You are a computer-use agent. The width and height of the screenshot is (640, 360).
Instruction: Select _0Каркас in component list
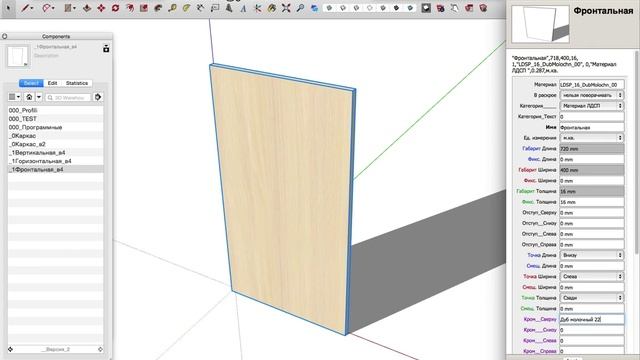pyautogui.click(x=56, y=136)
